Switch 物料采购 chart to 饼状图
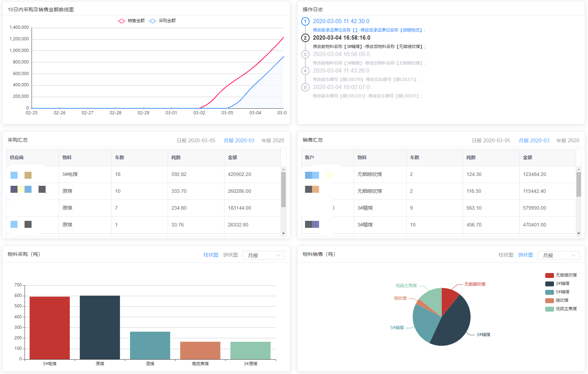Screen dimensions: 588x374 [230, 255]
